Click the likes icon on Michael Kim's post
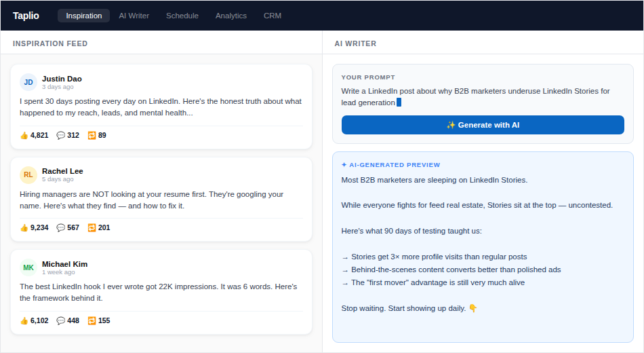 point(24,320)
